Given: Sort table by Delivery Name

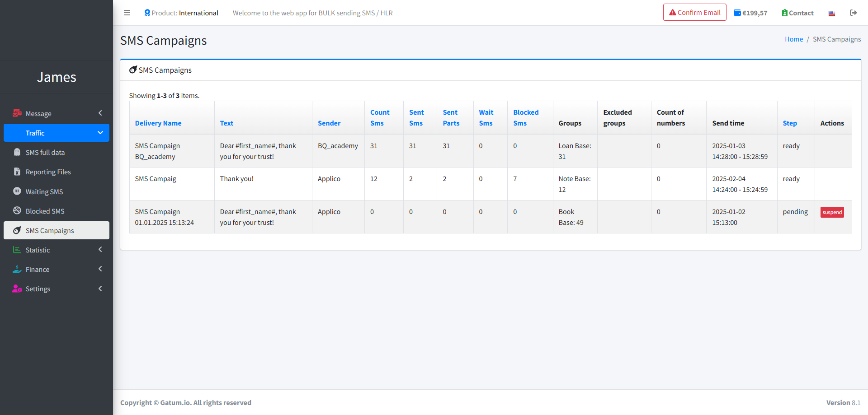Looking at the screenshot, I should [x=158, y=123].
